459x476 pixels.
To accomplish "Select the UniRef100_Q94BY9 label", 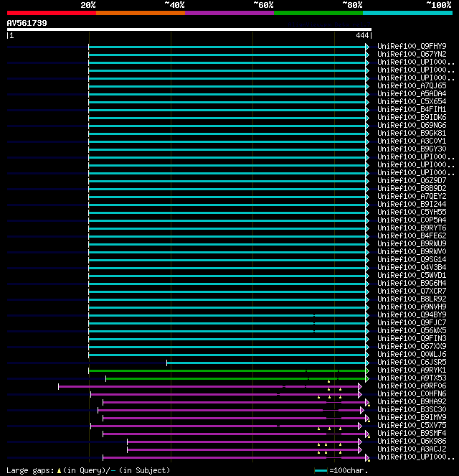I will pos(412,314).
